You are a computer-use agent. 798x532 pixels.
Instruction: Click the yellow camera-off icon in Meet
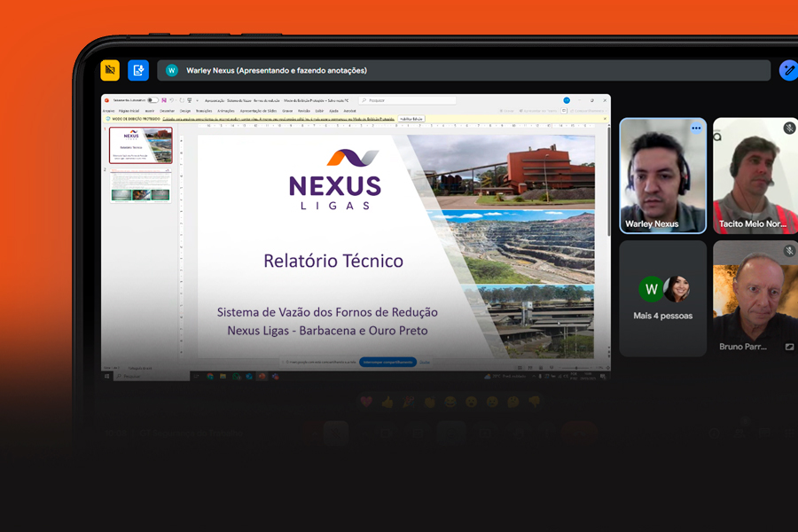tap(110, 70)
